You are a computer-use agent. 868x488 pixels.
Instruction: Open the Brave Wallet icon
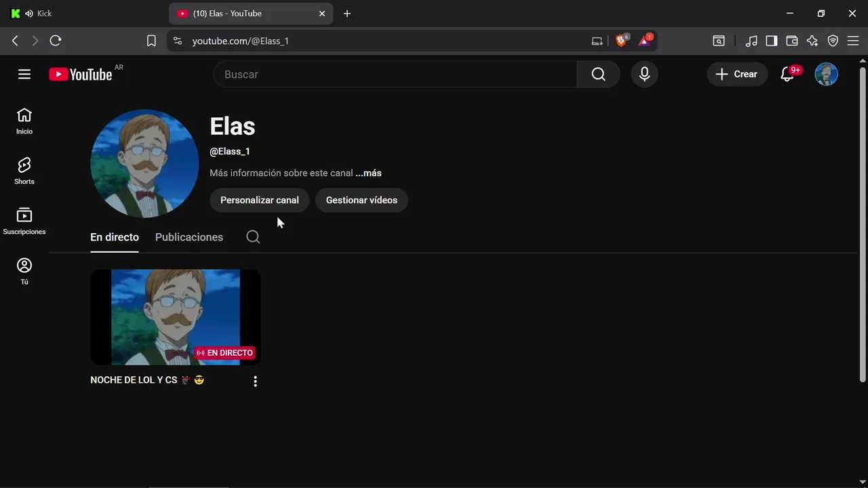[792, 41]
